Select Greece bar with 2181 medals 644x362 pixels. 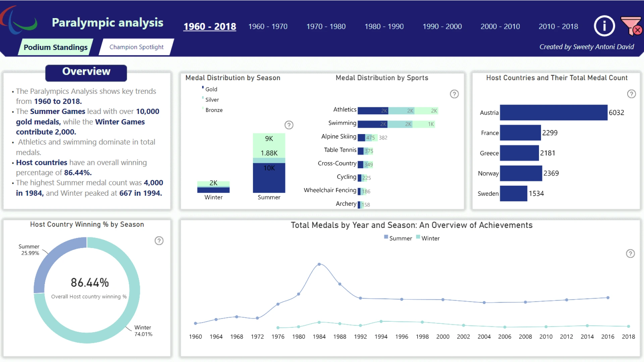coord(519,153)
